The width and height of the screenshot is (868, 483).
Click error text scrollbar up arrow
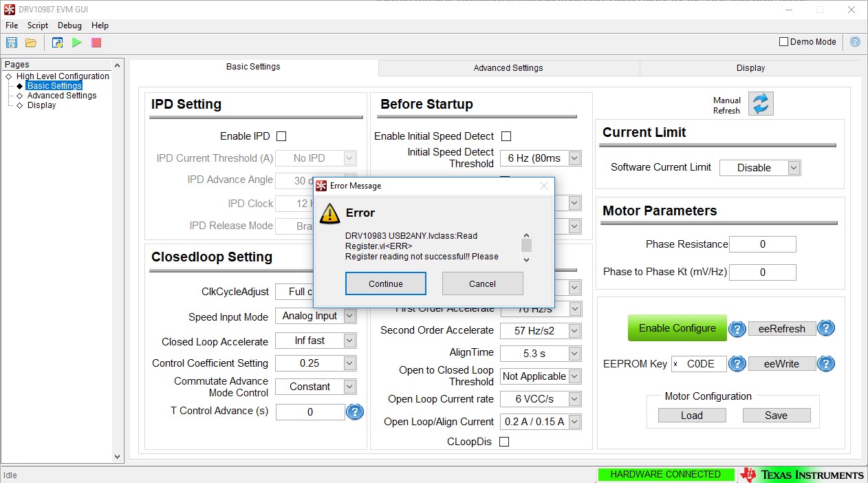[x=526, y=235]
